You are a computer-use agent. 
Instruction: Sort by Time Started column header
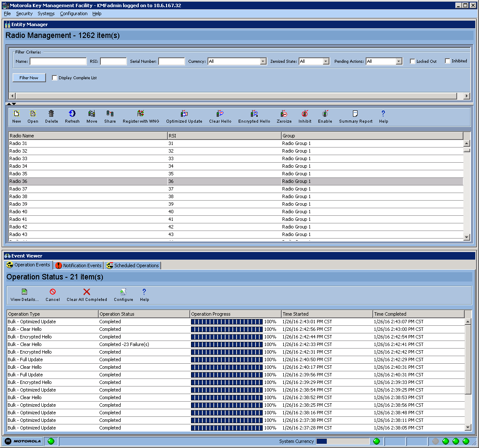pos(327,314)
